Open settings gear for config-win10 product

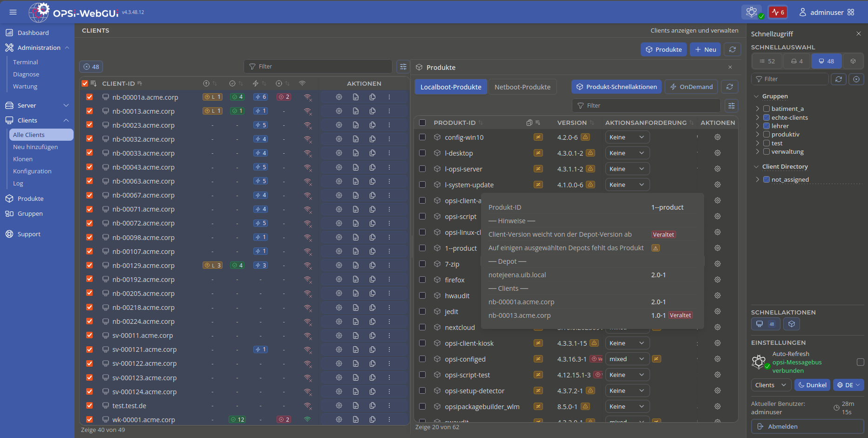coord(718,137)
